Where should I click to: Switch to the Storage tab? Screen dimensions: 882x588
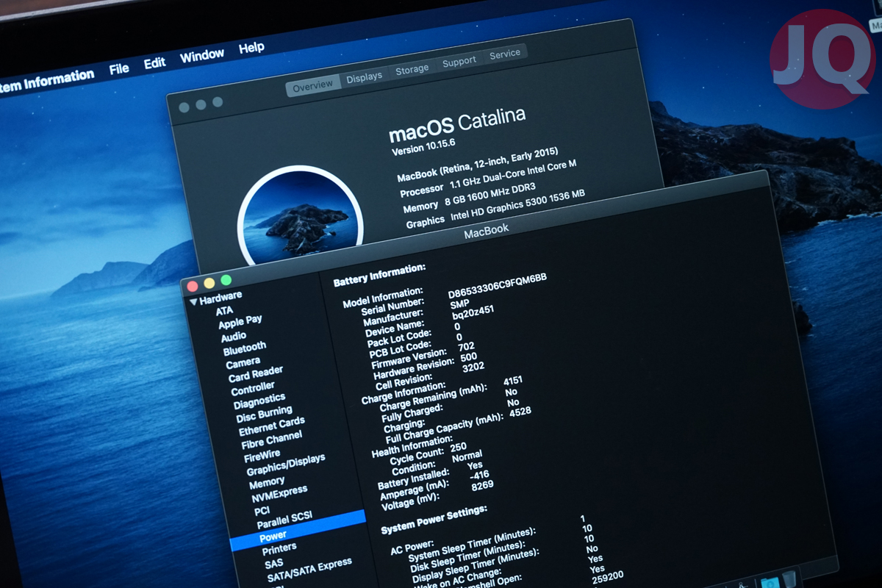(412, 69)
